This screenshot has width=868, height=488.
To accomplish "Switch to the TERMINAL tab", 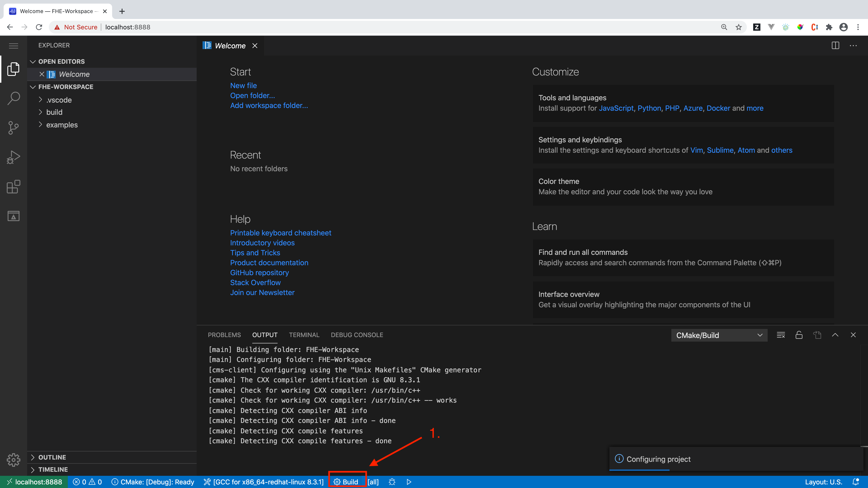I will click(x=304, y=335).
